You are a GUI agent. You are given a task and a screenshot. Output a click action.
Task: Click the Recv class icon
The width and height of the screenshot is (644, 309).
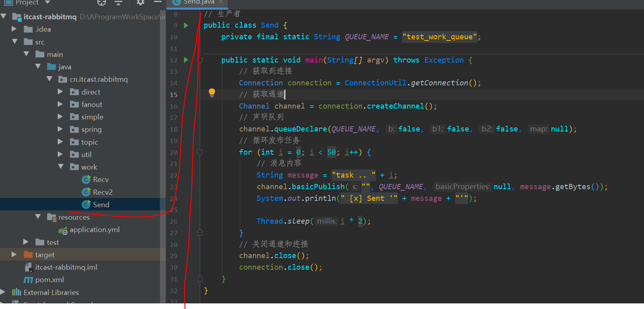[86, 180]
